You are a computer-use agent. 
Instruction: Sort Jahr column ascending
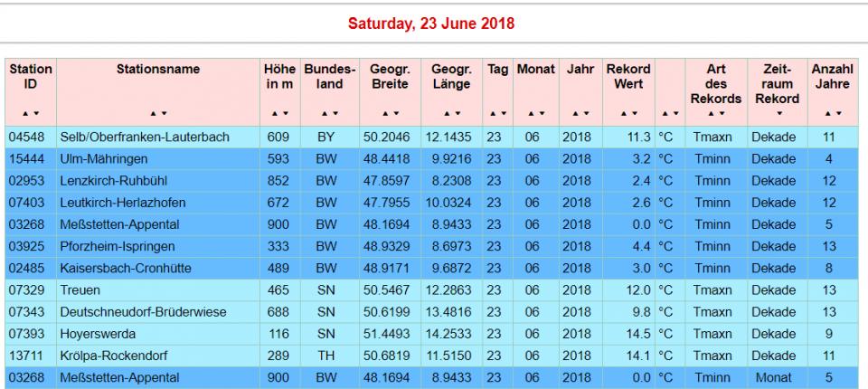click(576, 114)
